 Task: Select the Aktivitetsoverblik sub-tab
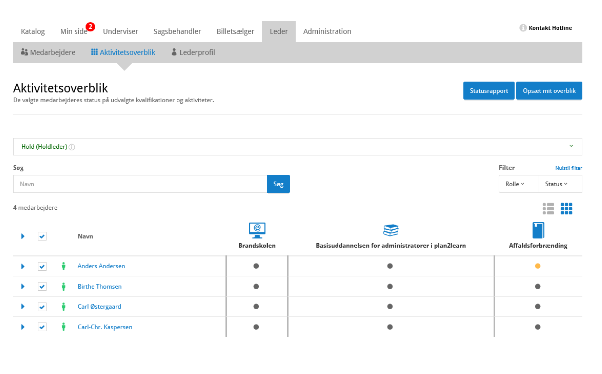coord(123,52)
